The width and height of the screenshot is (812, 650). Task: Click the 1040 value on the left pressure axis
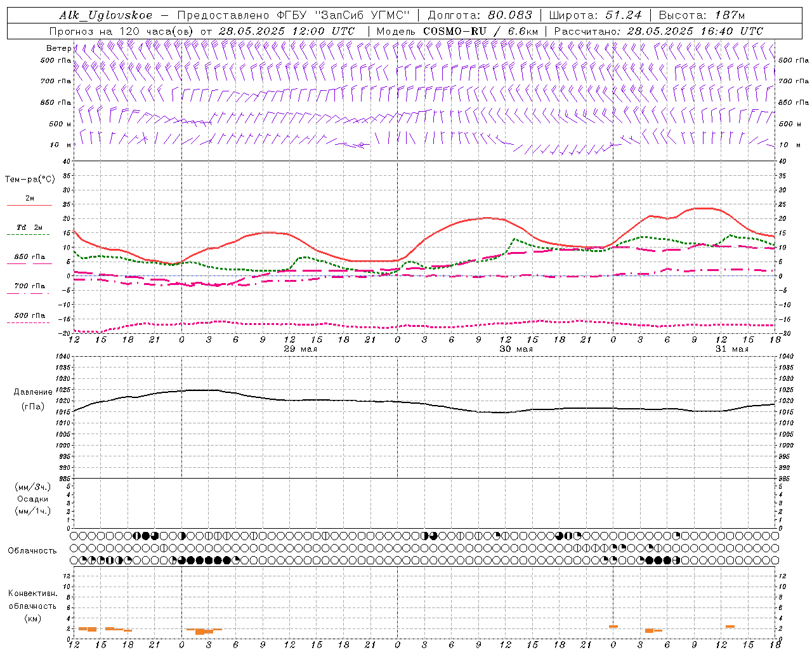(x=63, y=356)
